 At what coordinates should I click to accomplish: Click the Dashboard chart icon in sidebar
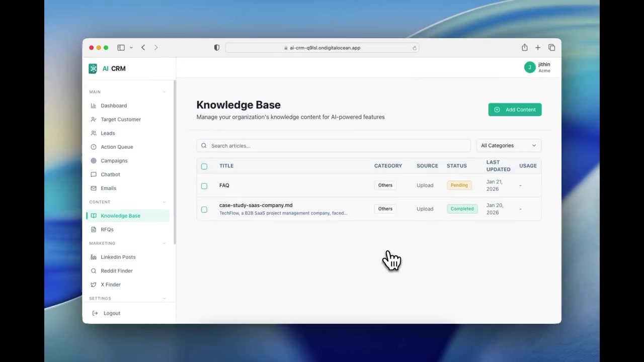pyautogui.click(x=94, y=106)
